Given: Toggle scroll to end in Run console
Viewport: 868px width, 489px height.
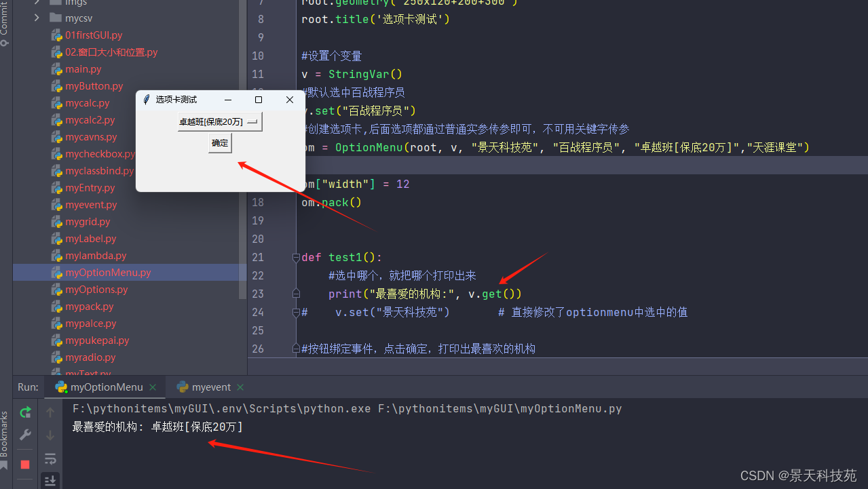Looking at the screenshot, I should [x=50, y=481].
